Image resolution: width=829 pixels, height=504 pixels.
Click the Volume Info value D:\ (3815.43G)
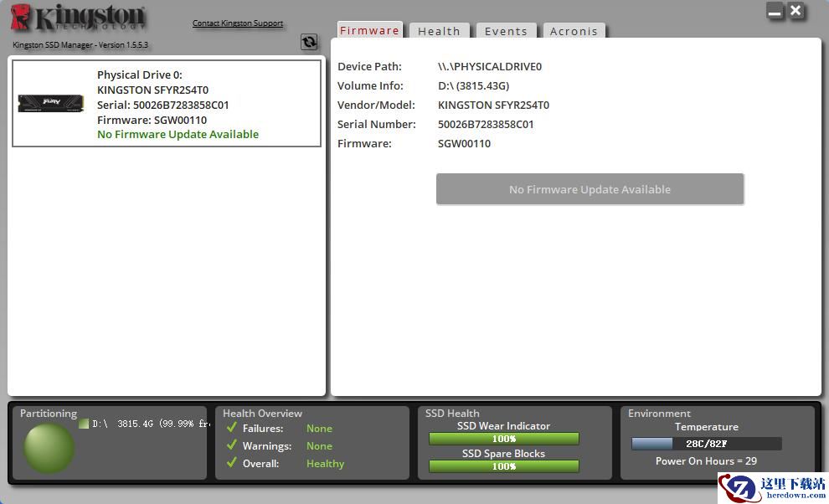(x=473, y=85)
